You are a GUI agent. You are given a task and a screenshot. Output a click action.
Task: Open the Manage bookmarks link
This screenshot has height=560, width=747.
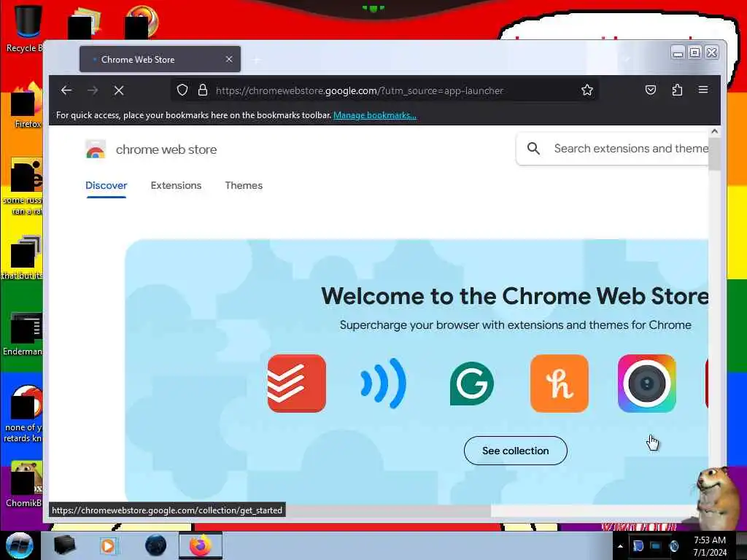[375, 115]
